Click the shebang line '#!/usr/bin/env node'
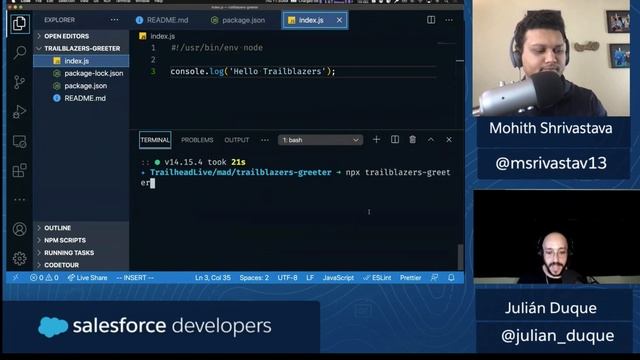 coord(217,48)
